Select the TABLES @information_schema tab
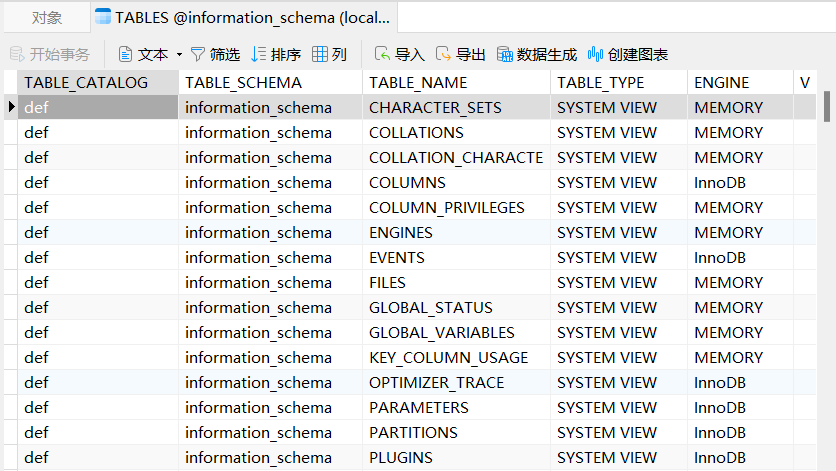Image resolution: width=836 pixels, height=471 pixels. click(244, 18)
